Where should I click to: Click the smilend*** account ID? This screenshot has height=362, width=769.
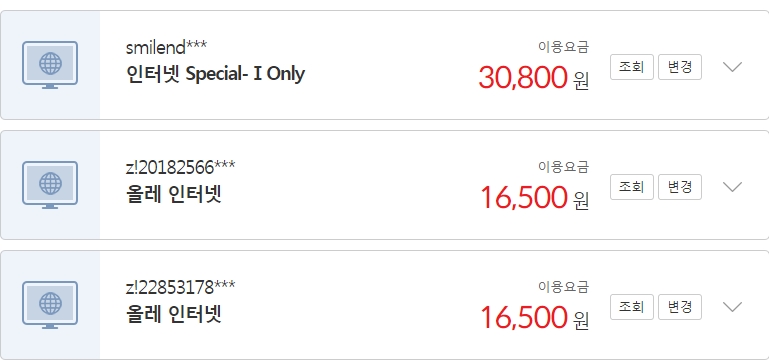(x=166, y=48)
